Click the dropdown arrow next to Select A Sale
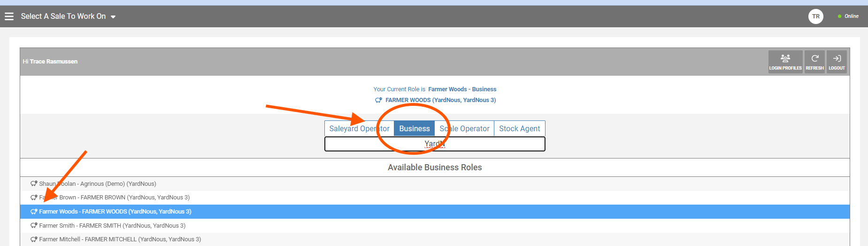This screenshot has height=246, width=868. (113, 17)
